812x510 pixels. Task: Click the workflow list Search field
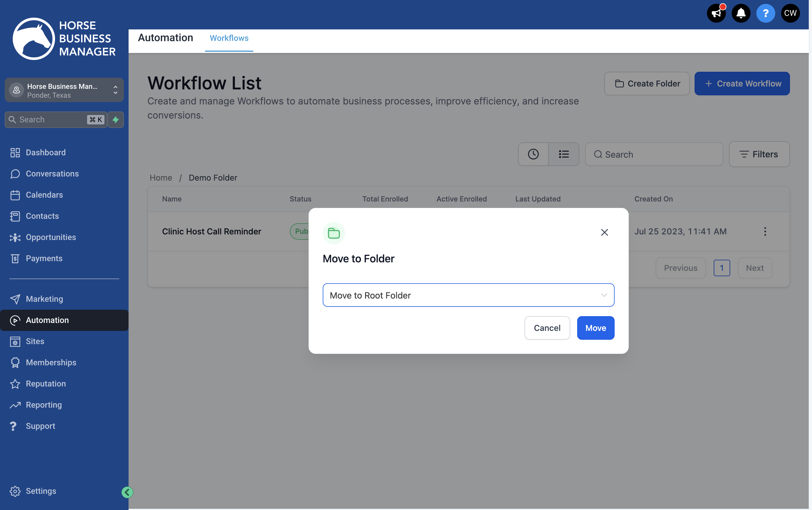click(x=654, y=154)
